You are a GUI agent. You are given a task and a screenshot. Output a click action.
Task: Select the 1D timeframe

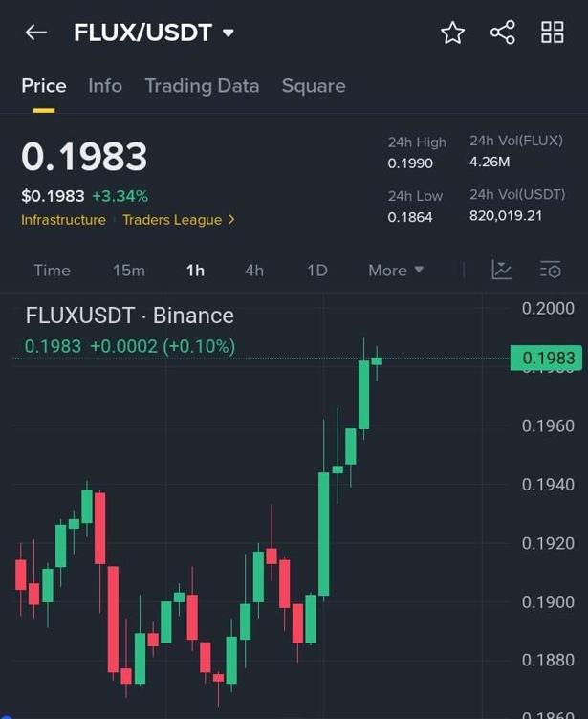point(317,271)
